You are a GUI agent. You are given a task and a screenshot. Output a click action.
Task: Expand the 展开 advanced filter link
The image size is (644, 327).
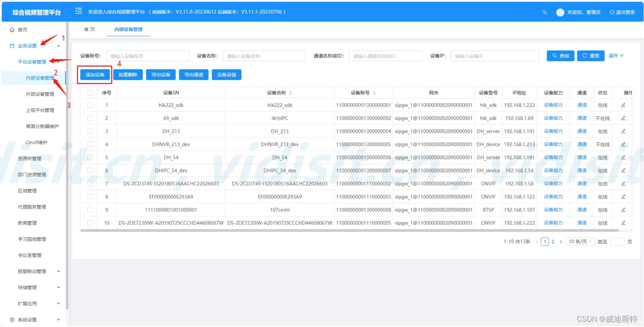[x=616, y=56]
